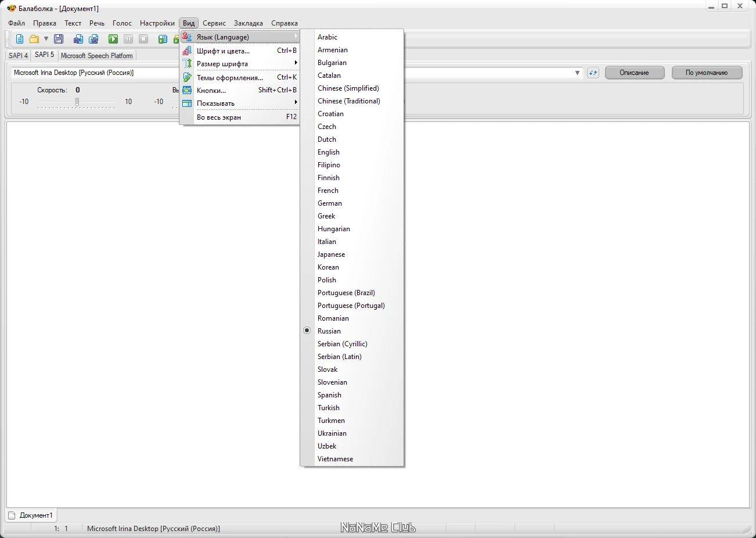Click the Кнопки menu icon
This screenshot has height=538, width=756.
187,90
